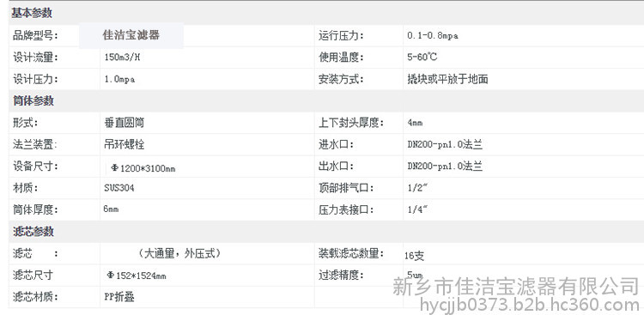Viewport: 644px width, 315px height.
Task: Click the 顶部排气口 label
Action: pos(346,188)
